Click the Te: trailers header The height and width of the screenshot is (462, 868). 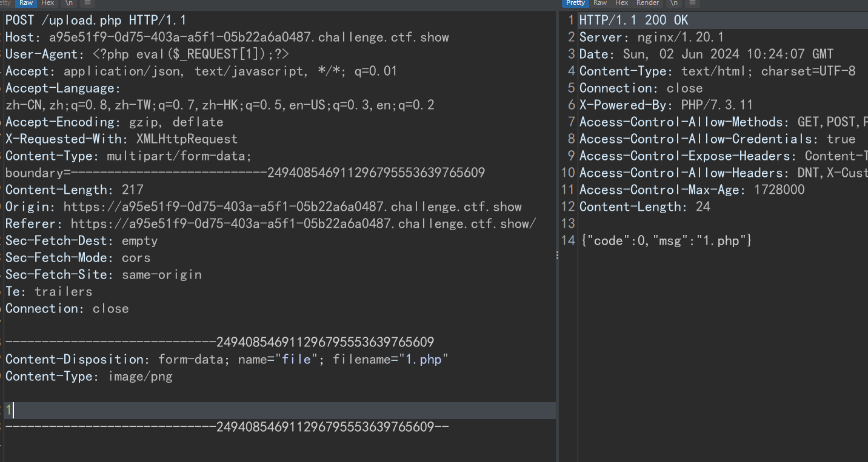coord(49,291)
